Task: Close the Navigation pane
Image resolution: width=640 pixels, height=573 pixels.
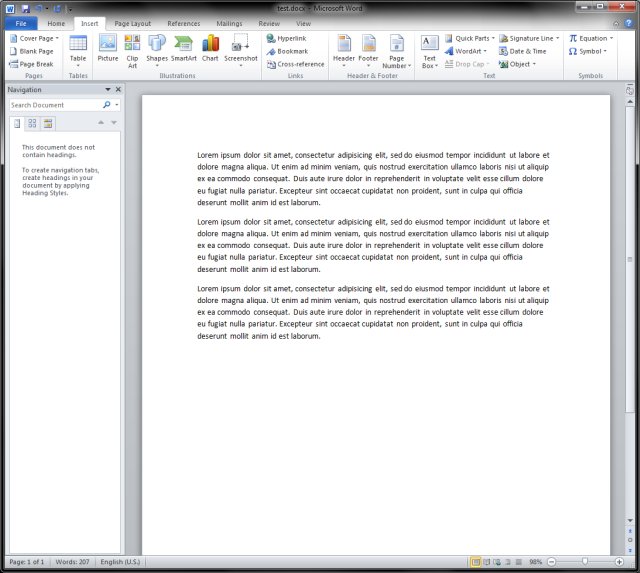Action: coord(118,89)
